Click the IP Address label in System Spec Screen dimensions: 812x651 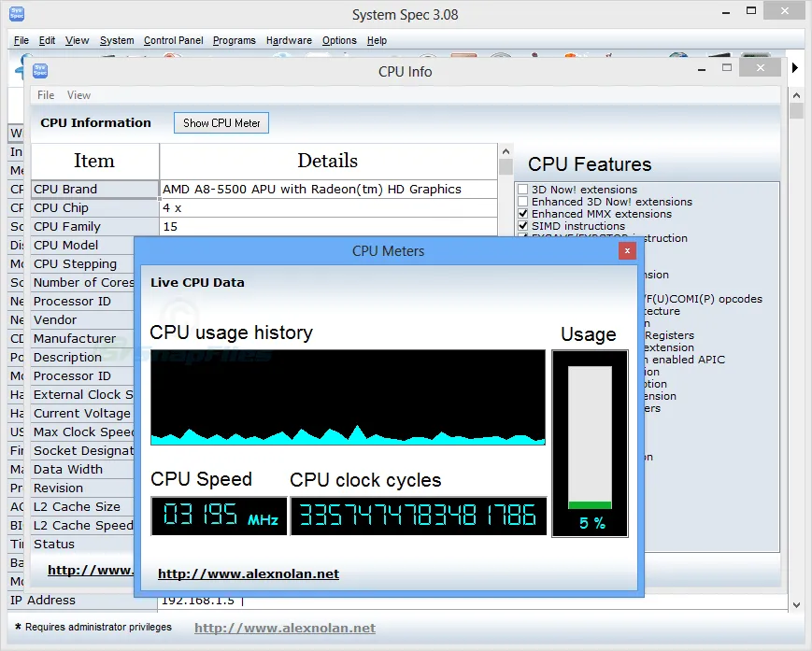(x=43, y=601)
